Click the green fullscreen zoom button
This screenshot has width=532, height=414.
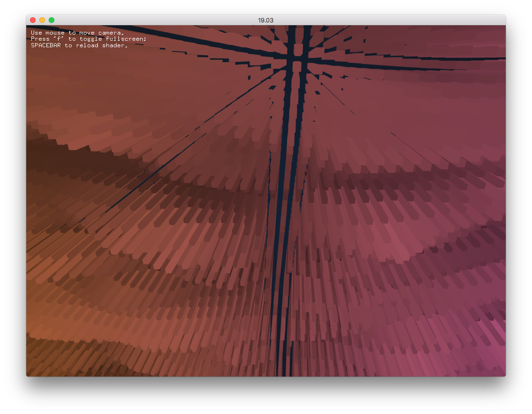coord(51,20)
